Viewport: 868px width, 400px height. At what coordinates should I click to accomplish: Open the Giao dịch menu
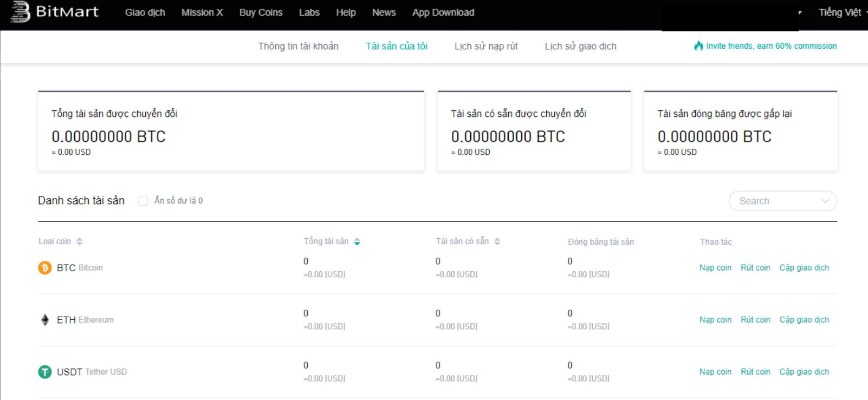click(x=145, y=12)
